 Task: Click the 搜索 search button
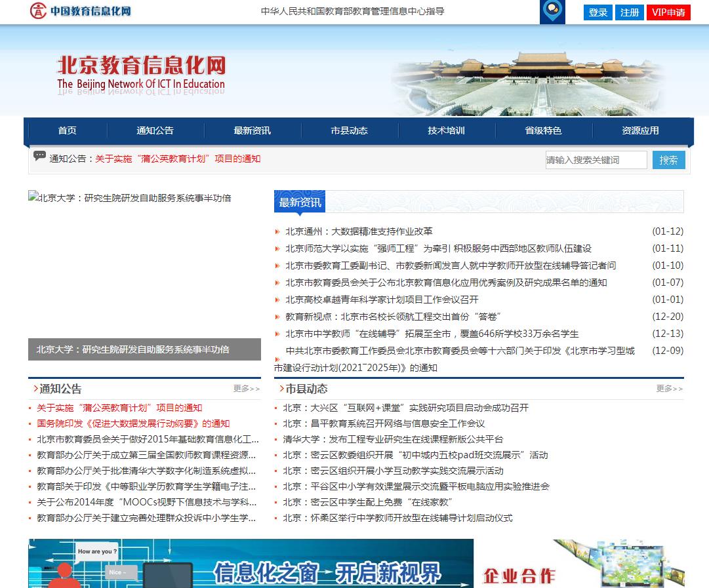click(668, 160)
